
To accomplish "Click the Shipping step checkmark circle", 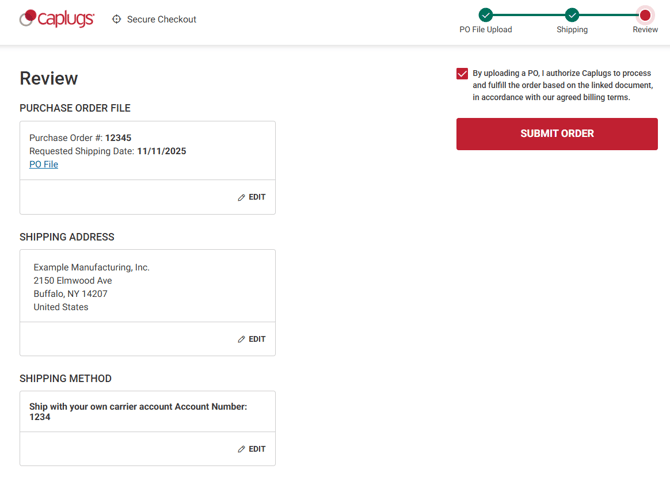I will click(572, 14).
